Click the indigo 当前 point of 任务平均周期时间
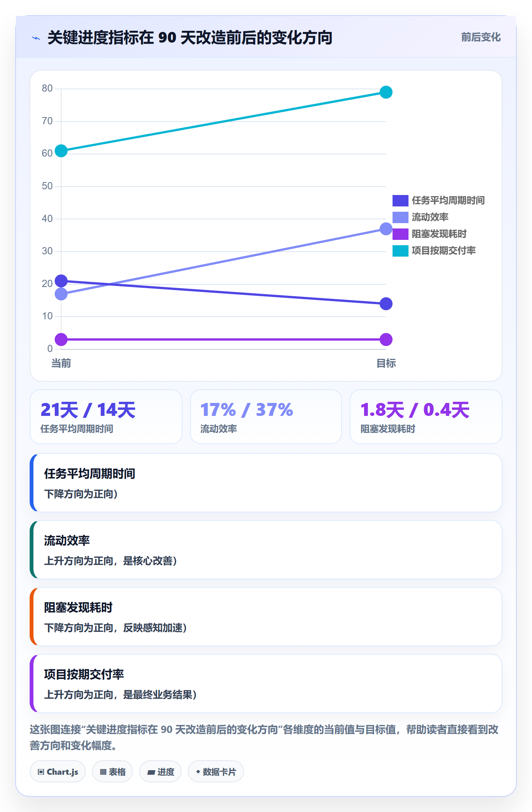Image resolution: width=532 pixels, height=812 pixels. [61, 281]
